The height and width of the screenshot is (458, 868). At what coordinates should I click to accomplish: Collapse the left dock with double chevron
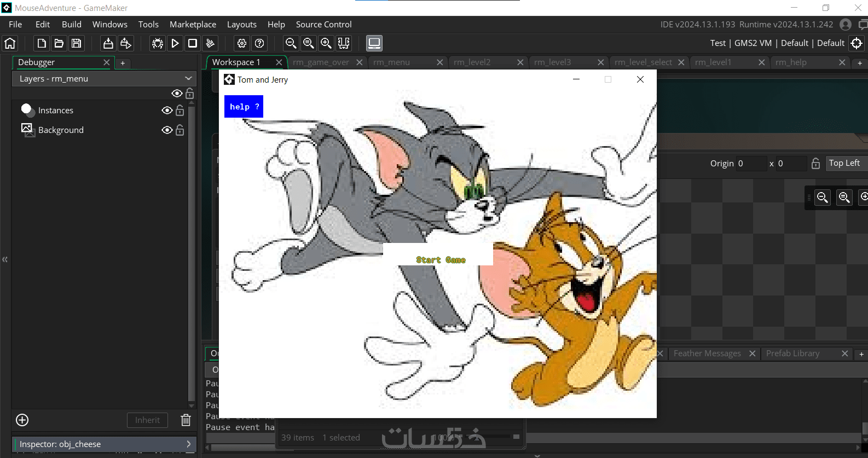pos(5,259)
